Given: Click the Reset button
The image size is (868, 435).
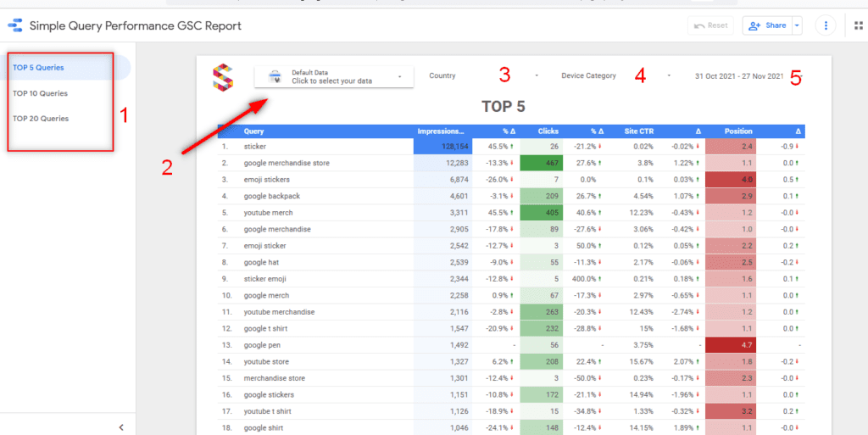Looking at the screenshot, I should [x=710, y=25].
